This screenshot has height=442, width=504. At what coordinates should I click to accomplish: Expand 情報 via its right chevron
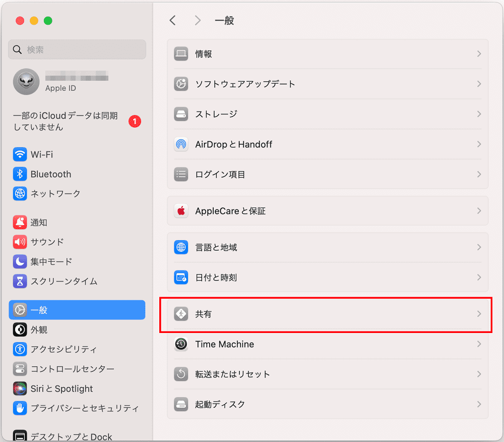479,53
